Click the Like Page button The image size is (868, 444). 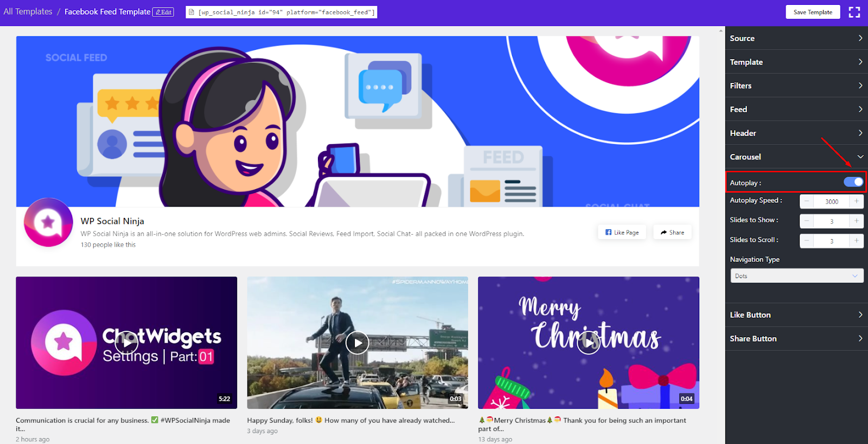click(622, 232)
